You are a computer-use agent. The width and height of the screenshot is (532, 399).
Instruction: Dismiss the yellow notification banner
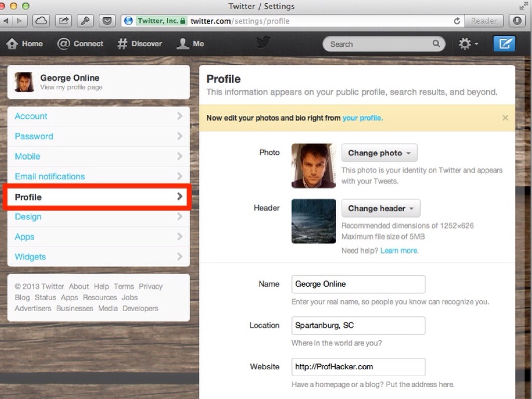(x=505, y=118)
